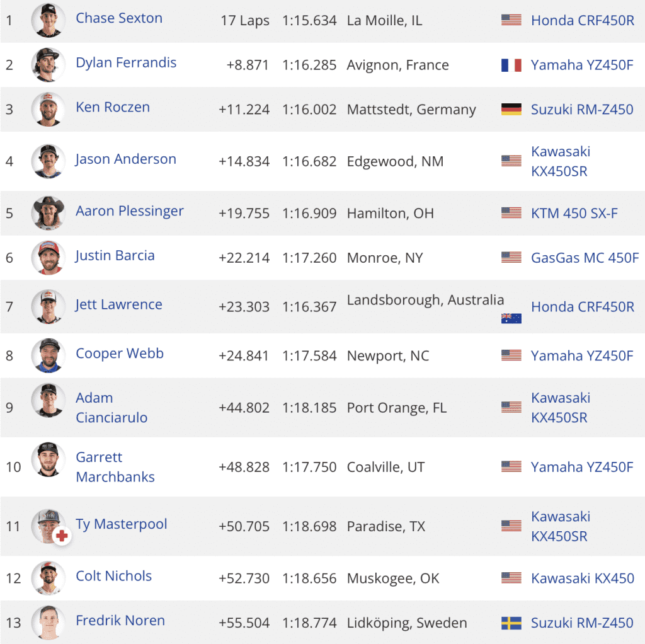
Task: Click Justin Barcia's avatar picture
Action: tap(48, 257)
